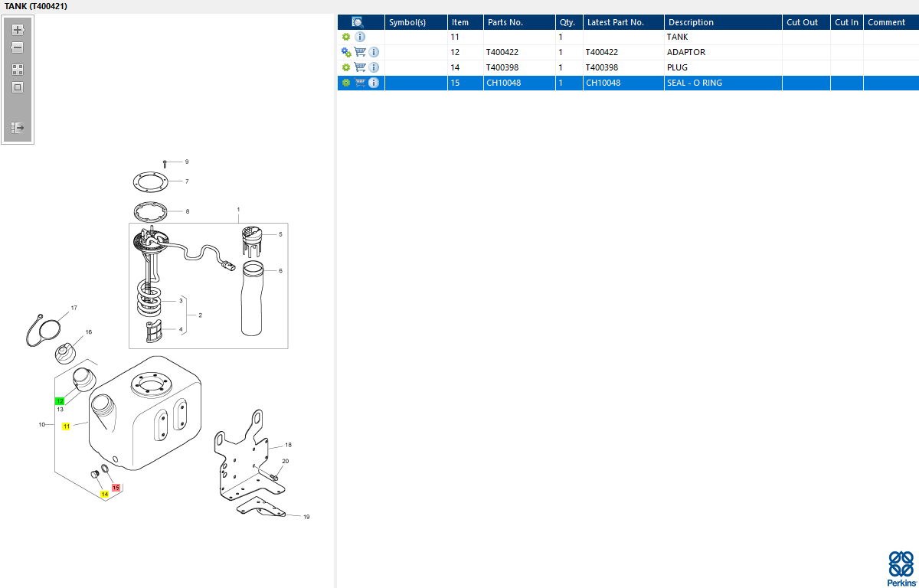Image resolution: width=919 pixels, height=588 pixels.
Task: Click callout number 6 on the diagram
Action: 280,270
